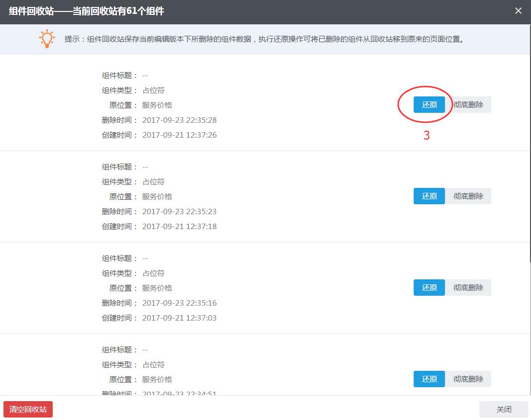Restore the component deleted at 22:35:28
531x420 pixels.
pos(429,105)
